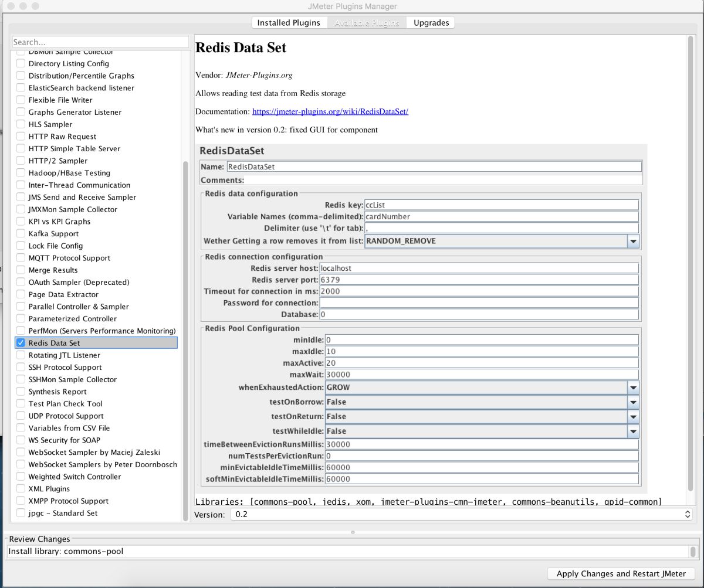Select Lock File Config plugin
The image size is (704, 588).
tap(56, 246)
